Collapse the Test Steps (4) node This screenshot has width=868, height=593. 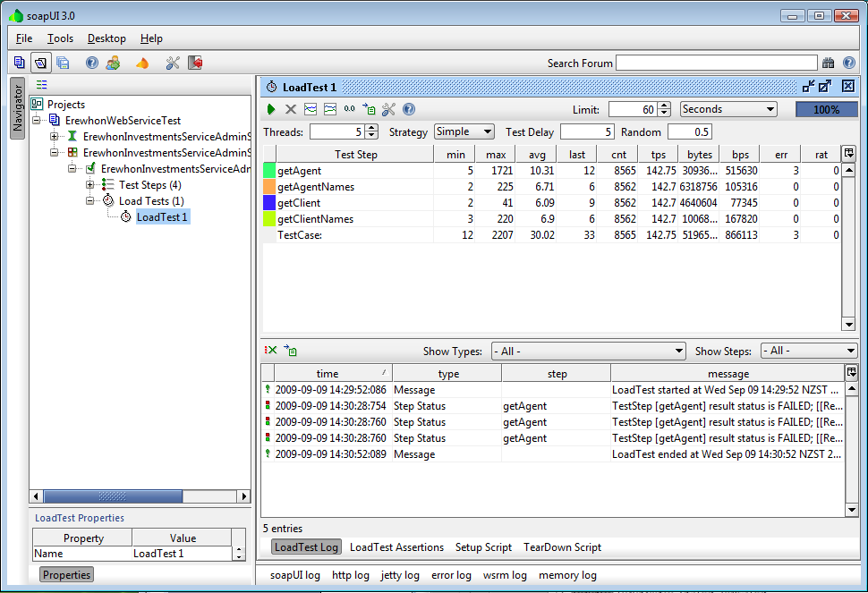[x=90, y=185]
